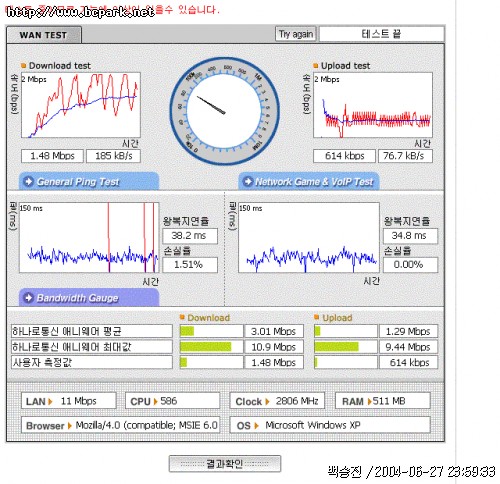The width and height of the screenshot is (500, 484).
Task: Click the speedometer gauge dial
Action: pyautogui.click(x=224, y=111)
